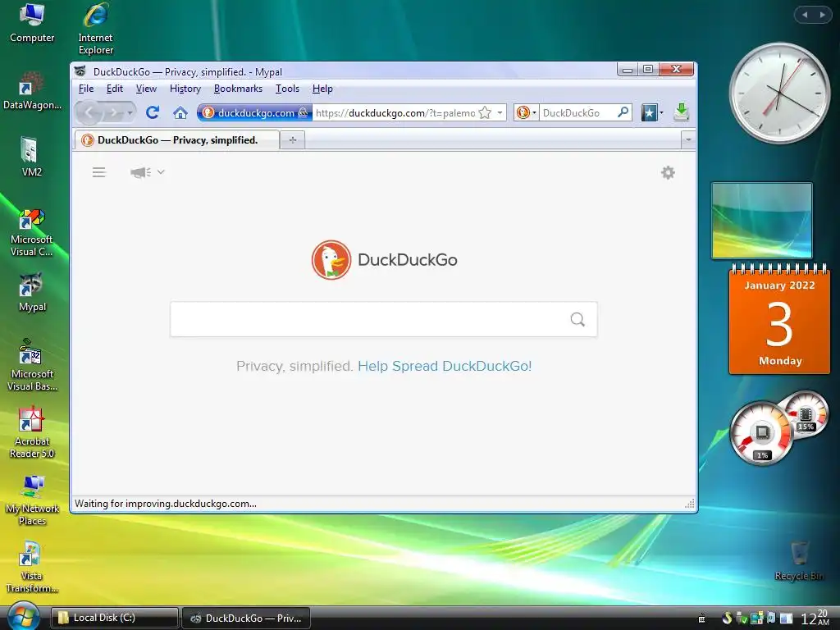
Task: Go forward with the Mypal forward arrow
Action: (113, 112)
